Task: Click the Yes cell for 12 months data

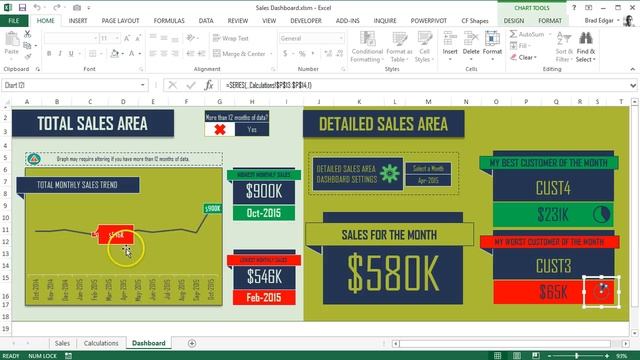Action: point(252,129)
